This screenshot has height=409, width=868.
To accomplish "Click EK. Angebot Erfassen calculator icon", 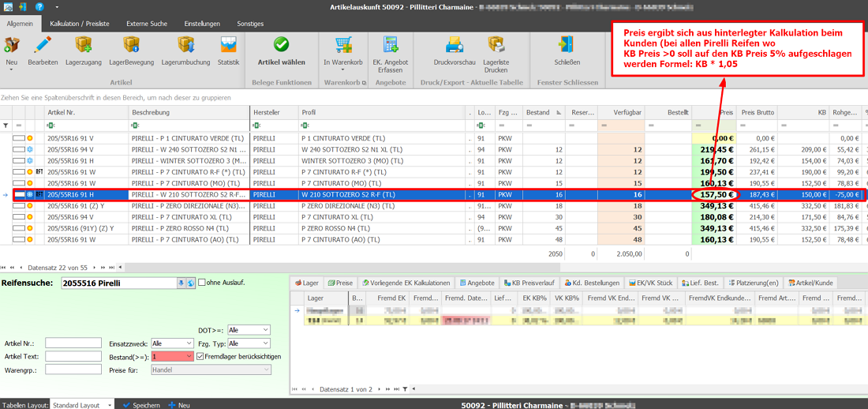I will pyautogui.click(x=391, y=45).
